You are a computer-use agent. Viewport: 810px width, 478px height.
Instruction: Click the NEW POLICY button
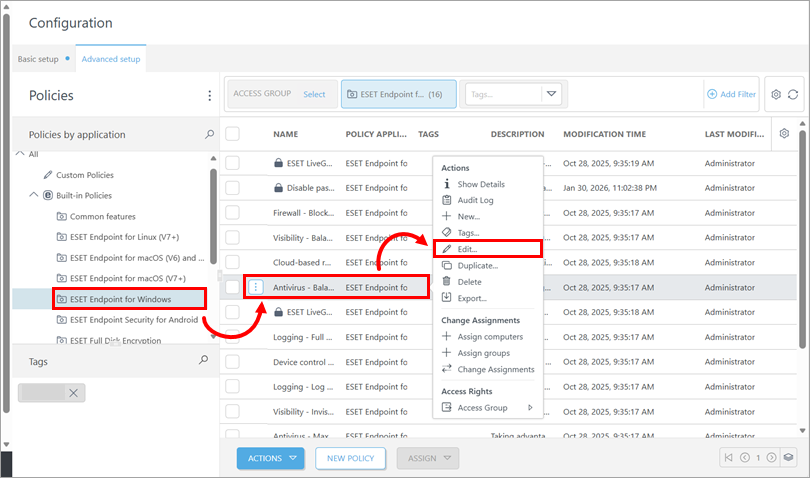[350, 458]
